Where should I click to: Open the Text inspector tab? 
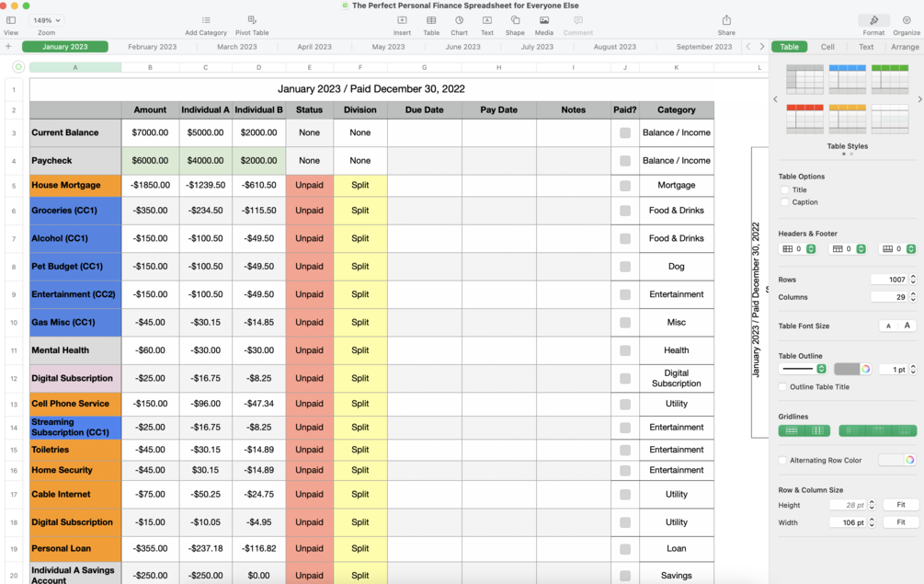coord(866,47)
